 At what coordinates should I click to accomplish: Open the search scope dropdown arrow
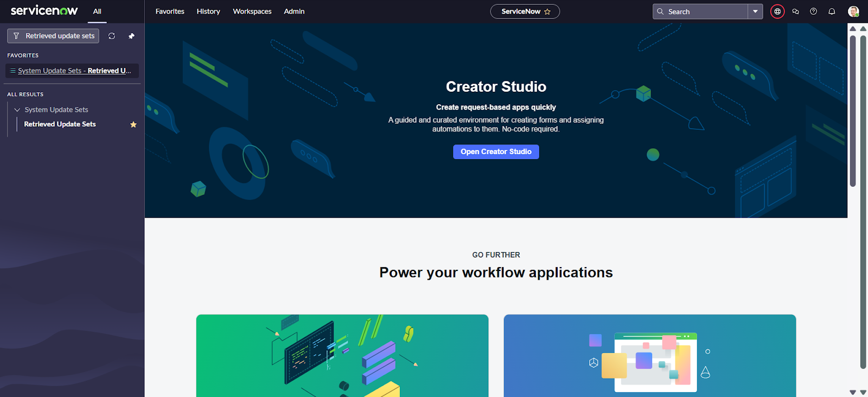(755, 11)
